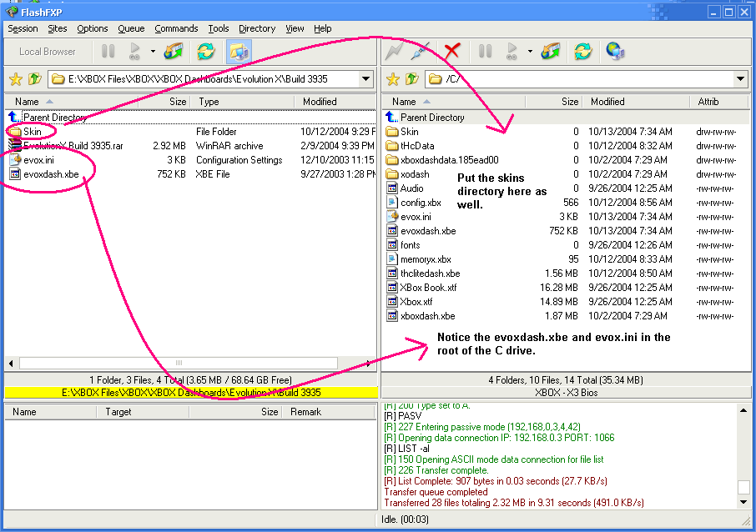Click the transfer queue icon in the remote pane toolbar

pos(551,51)
